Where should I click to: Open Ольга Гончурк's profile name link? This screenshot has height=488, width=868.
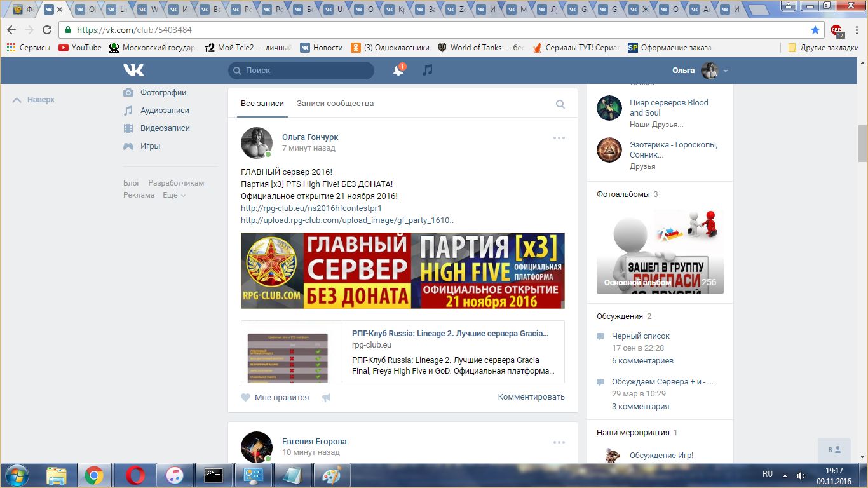coord(310,137)
